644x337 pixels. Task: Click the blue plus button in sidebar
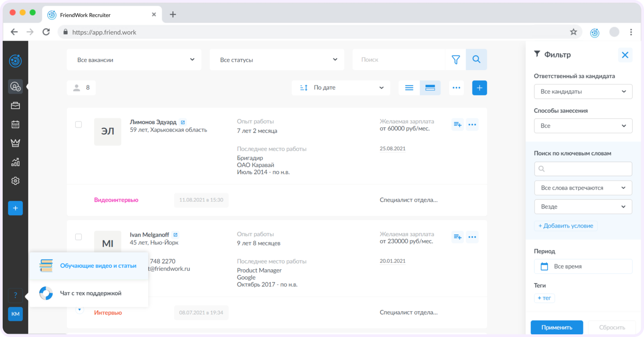pos(16,208)
